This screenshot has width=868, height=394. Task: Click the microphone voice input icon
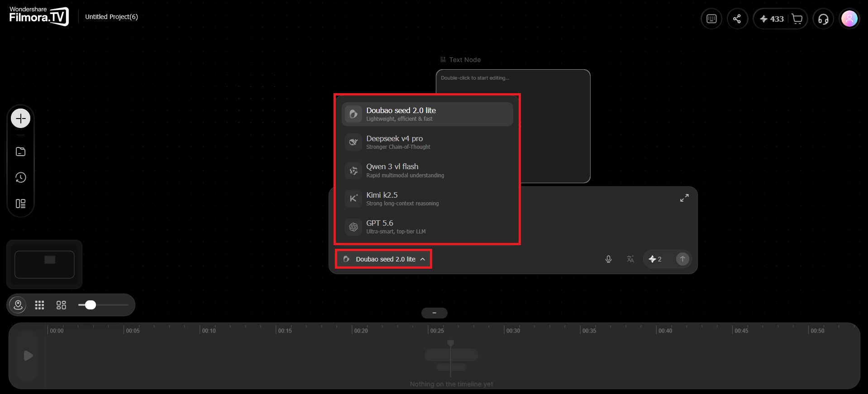pyautogui.click(x=608, y=259)
